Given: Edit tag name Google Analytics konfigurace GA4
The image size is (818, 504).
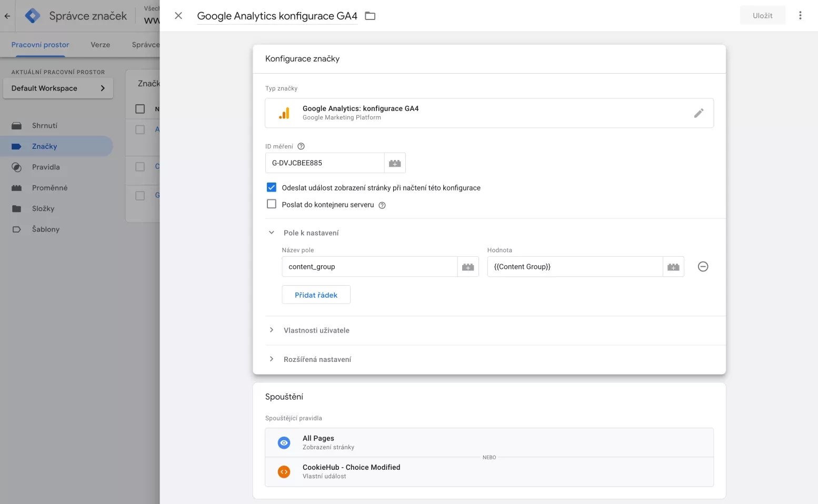Looking at the screenshot, I should [277, 16].
